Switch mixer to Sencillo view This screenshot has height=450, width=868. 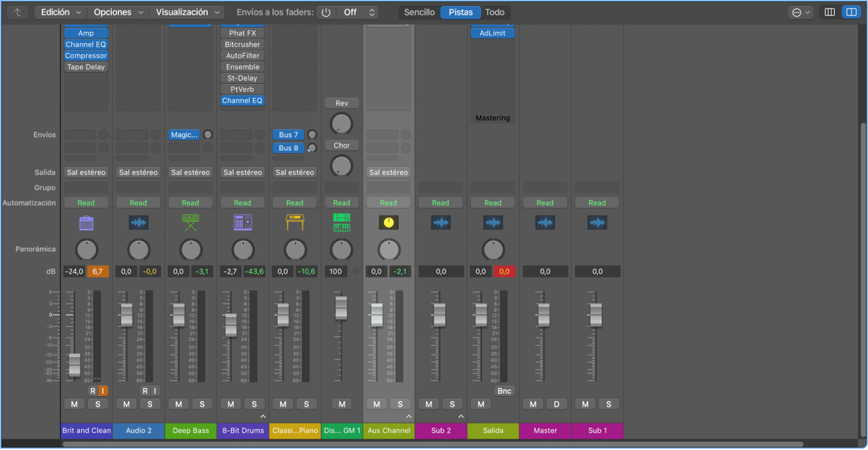[420, 12]
